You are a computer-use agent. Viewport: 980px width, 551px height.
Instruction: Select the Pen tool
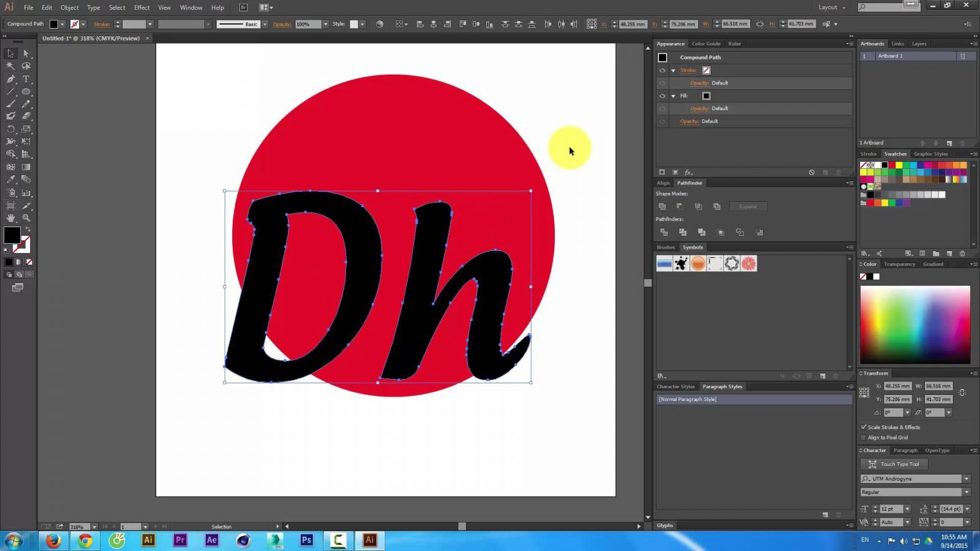(10, 79)
